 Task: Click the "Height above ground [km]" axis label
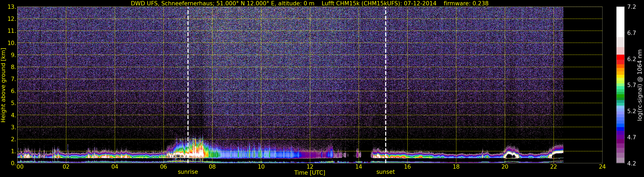(x=3, y=85)
